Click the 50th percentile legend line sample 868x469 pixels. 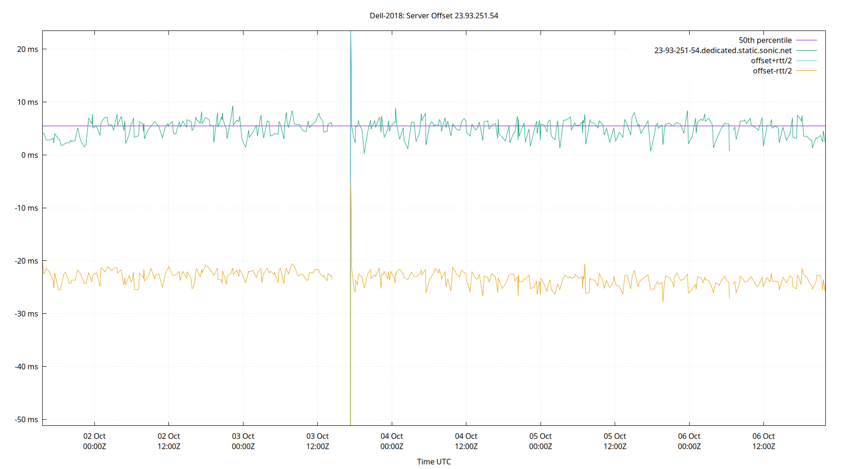click(x=807, y=40)
